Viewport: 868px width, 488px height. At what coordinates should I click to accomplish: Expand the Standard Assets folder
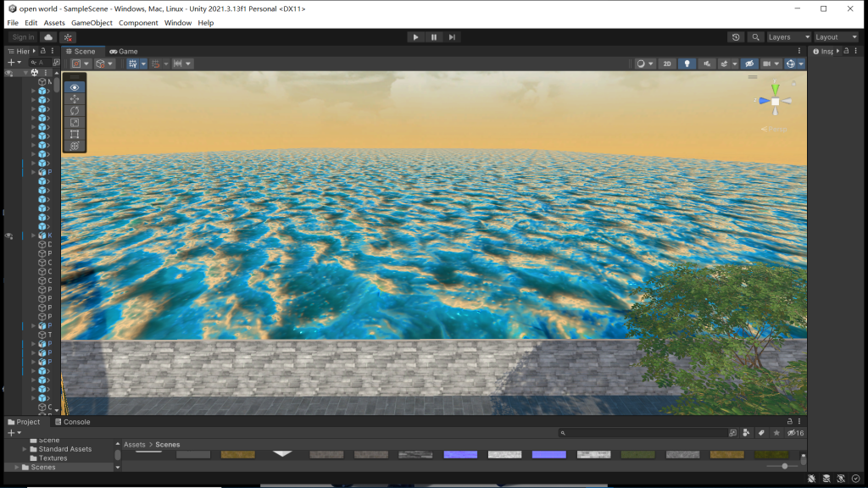pyautogui.click(x=25, y=449)
